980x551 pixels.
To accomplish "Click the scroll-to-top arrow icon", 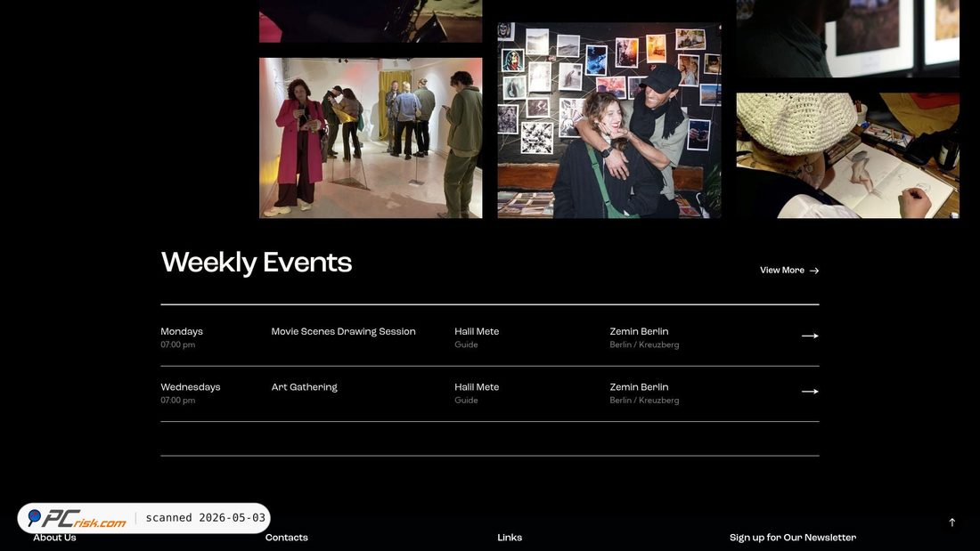I will coord(951,523).
